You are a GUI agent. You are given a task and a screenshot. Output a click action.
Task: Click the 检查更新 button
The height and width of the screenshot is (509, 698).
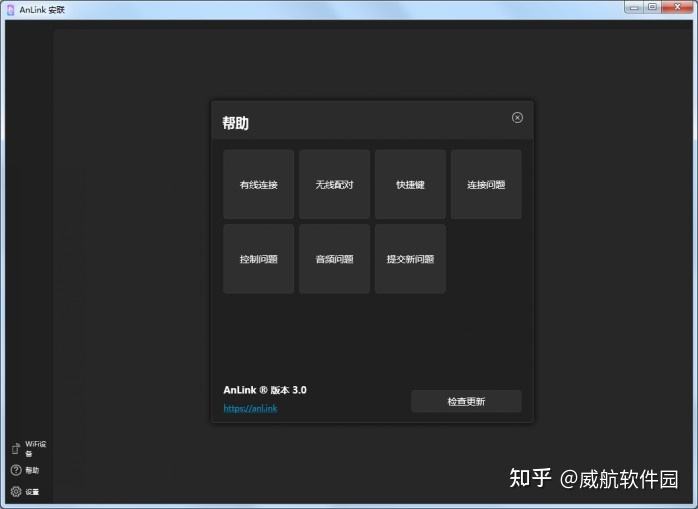[466, 401]
